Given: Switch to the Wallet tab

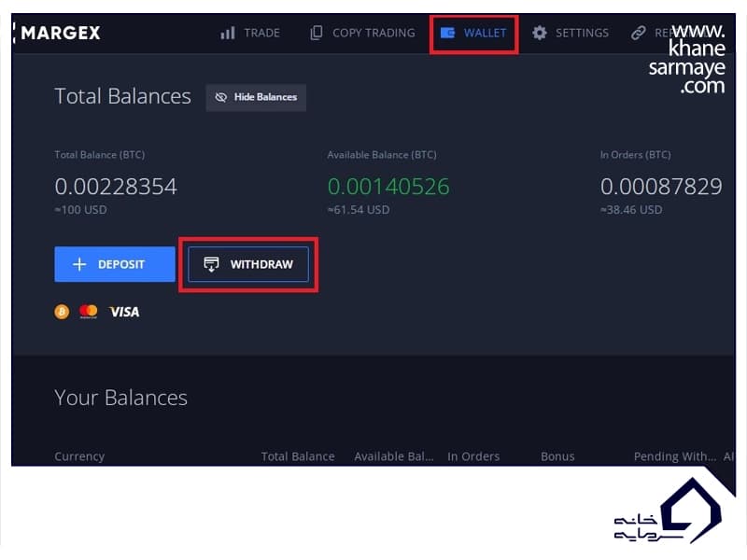Looking at the screenshot, I should click(x=473, y=33).
